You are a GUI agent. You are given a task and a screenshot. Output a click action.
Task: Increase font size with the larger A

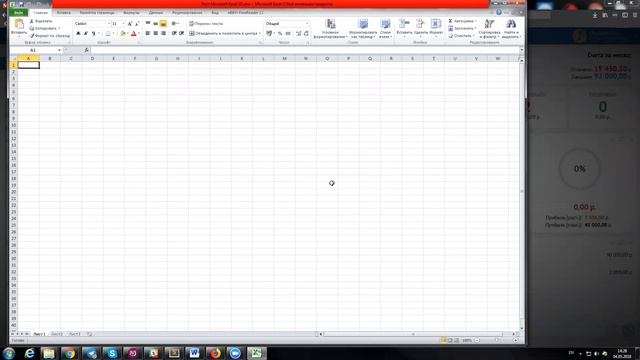click(x=130, y=24)
